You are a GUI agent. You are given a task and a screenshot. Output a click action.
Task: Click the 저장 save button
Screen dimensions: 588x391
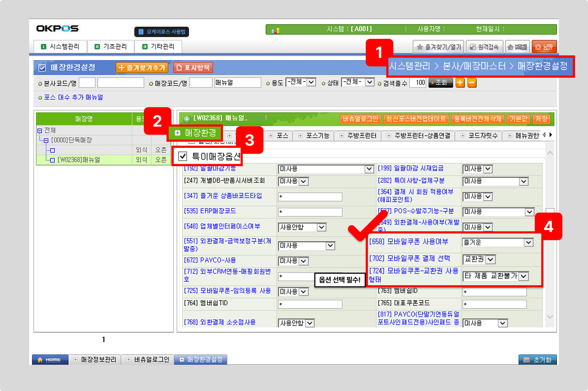(x=541, y=119)
